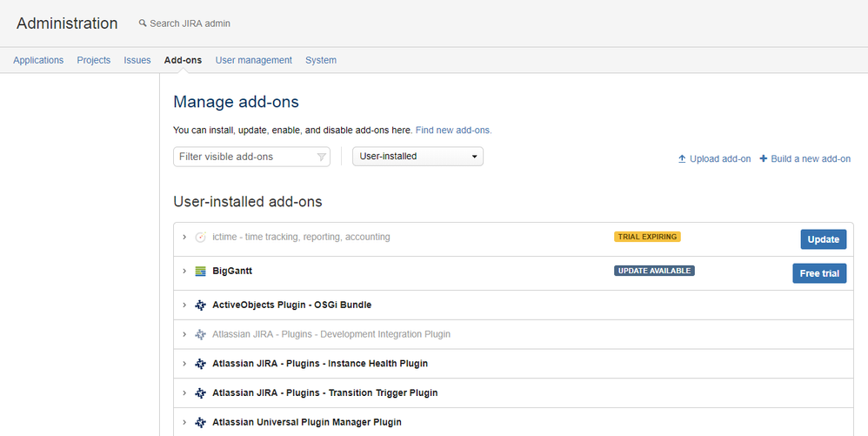The width and height of the screenshot is (868, 436).
Task: Expand the BigGantt add-on row
Action: coord(184,271)
